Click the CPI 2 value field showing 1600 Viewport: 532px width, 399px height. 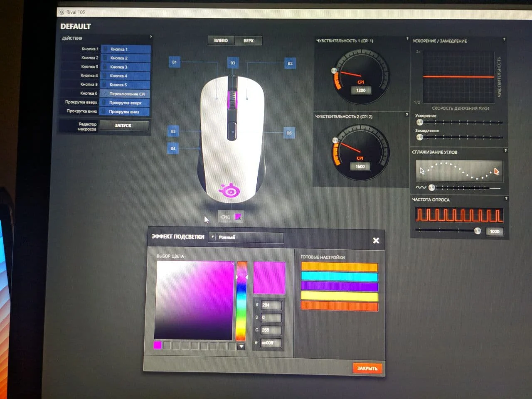(360, 166)
